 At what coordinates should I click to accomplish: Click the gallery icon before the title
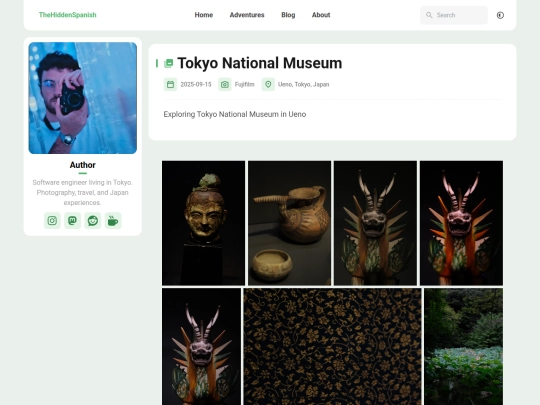(x=168, y=63)
